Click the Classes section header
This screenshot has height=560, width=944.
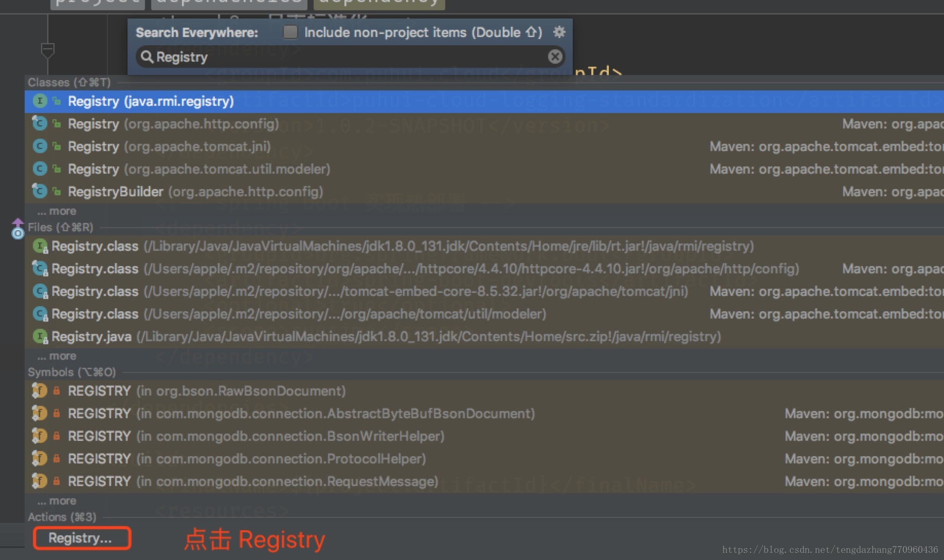(69, 82)
